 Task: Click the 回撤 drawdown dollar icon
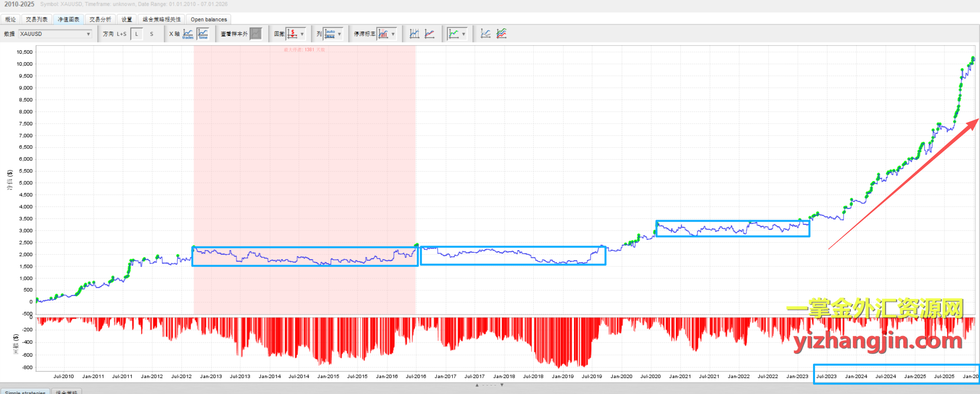(292, 34)
